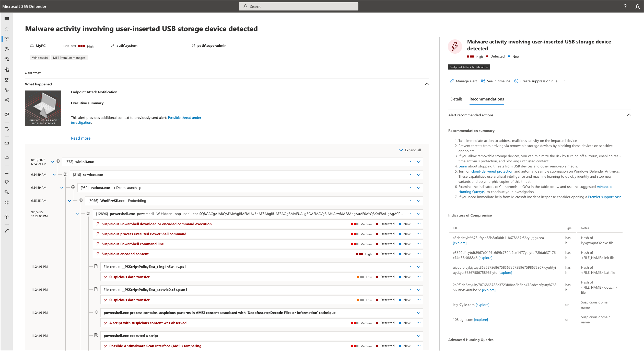
Task: Click Read more button in executive summary
Action: point(80,138)
